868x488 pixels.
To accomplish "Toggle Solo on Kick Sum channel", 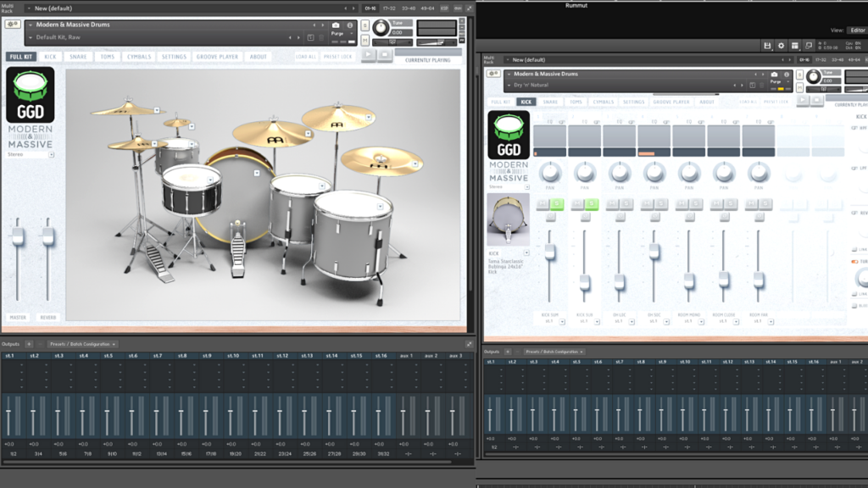I will tap(557, 204).
